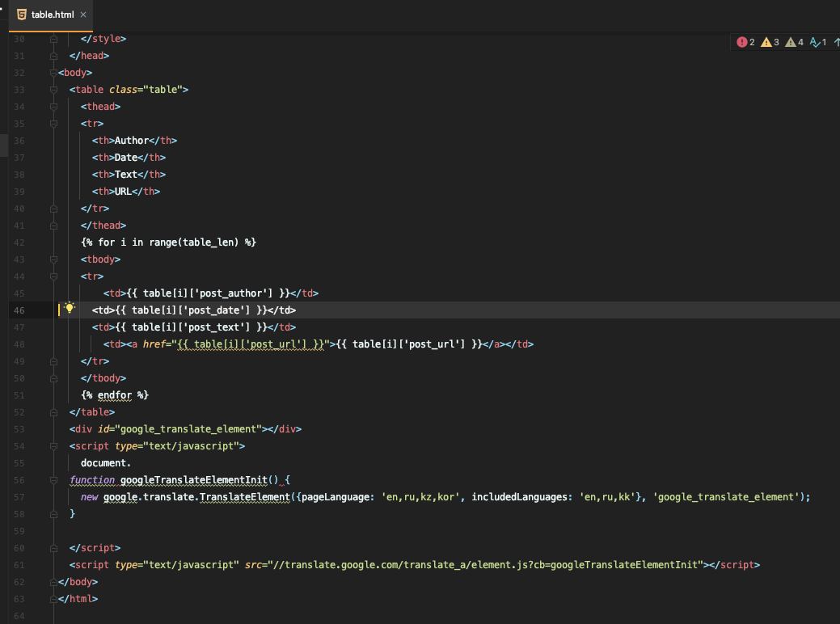Click fold marker beside closing script line 60
The height and width of the screenshot is (624, 840).
coord(53,548)
